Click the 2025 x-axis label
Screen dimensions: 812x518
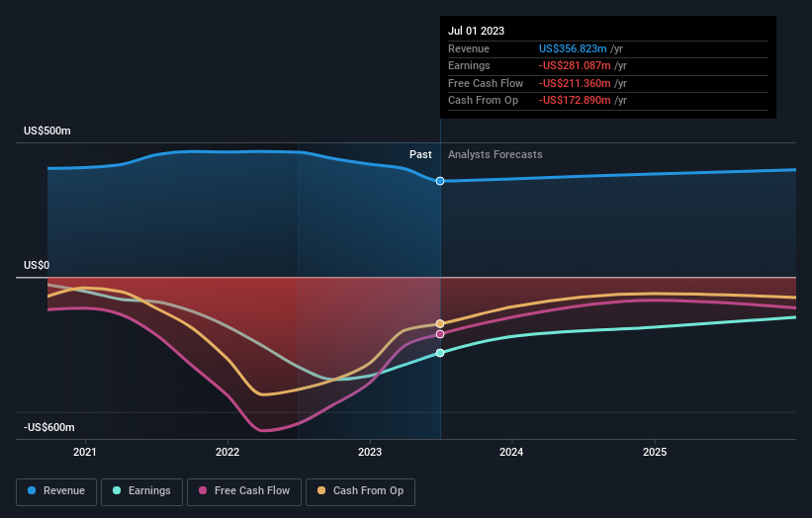[x=655, y=452]
